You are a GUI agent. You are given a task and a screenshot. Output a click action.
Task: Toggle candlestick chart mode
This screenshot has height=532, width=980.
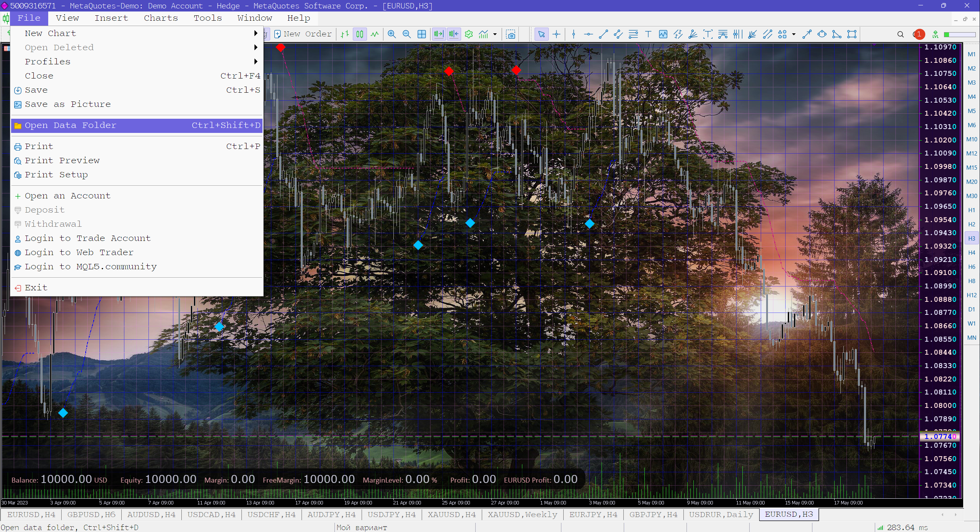360,34
